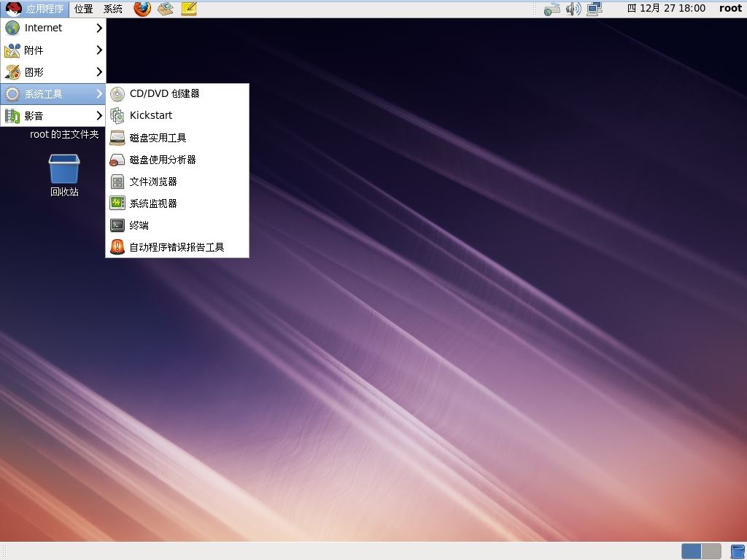Click the Disk Usage Analyzer icon

point(117,160)
